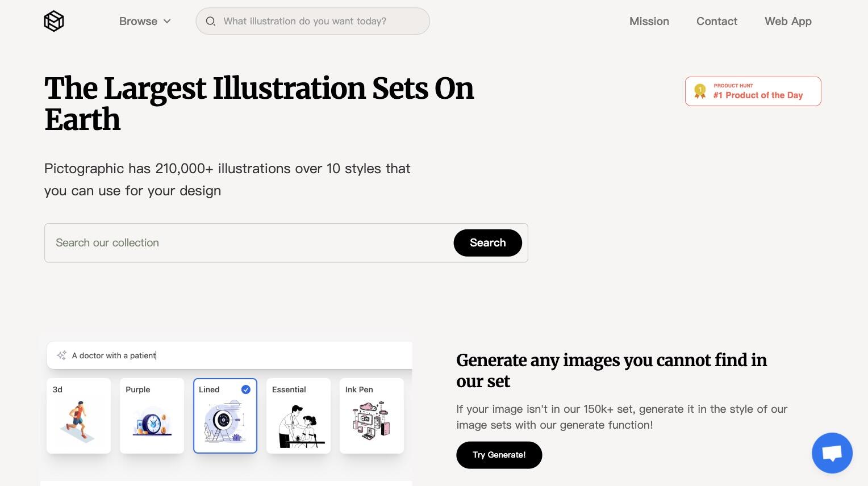Open the blue chat support bubble
This screenshot has width=868, height=486.
click(x=832, y=453)
